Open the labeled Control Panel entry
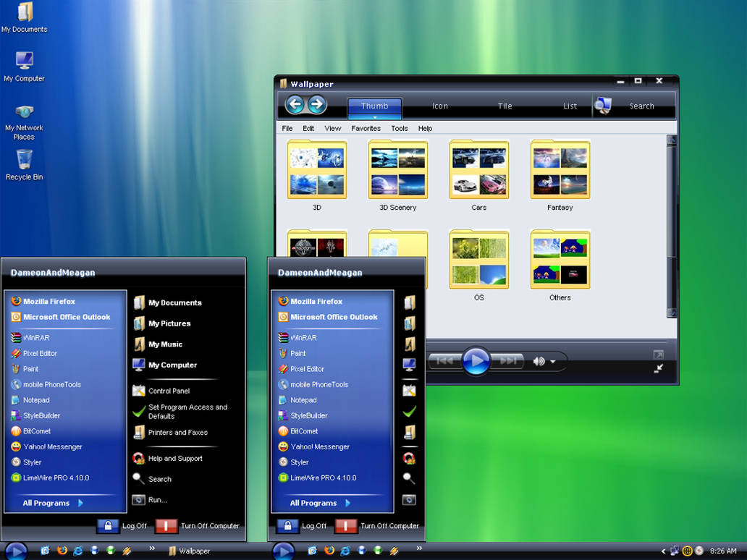This screenshot has height=560, width=747. [169, 391]
